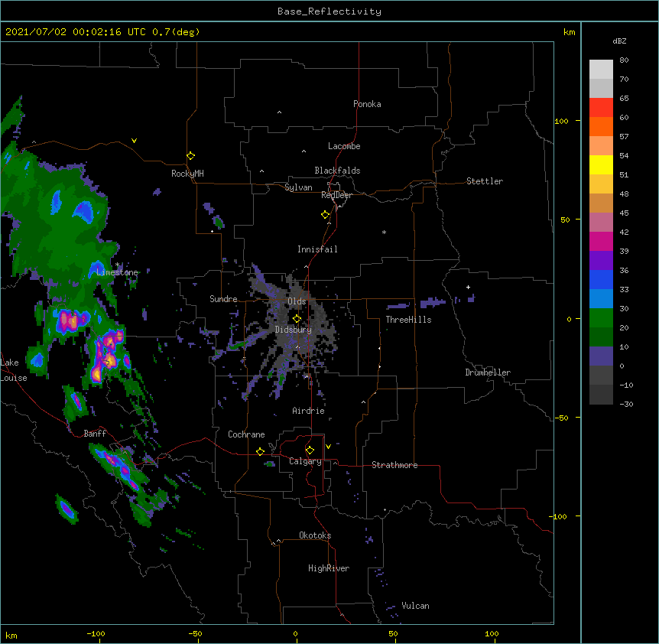Click the 0 tick on the horizontal km axis

(295, 633)
